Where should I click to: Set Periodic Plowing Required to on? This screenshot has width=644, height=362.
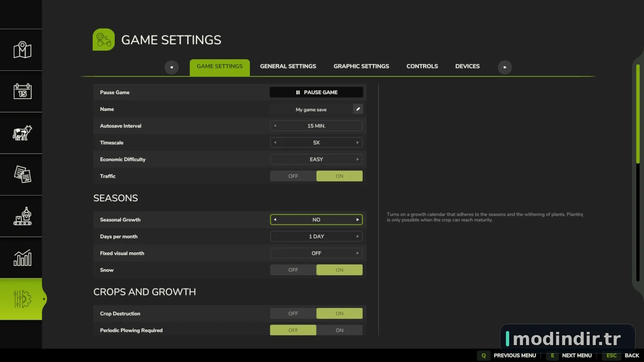(339, 330)
